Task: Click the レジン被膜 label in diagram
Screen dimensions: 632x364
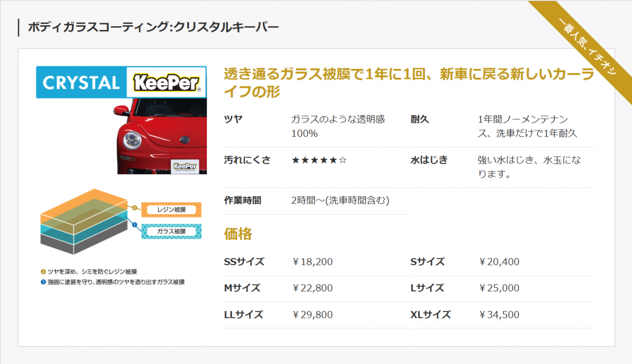Action: (x=171, y=210)
